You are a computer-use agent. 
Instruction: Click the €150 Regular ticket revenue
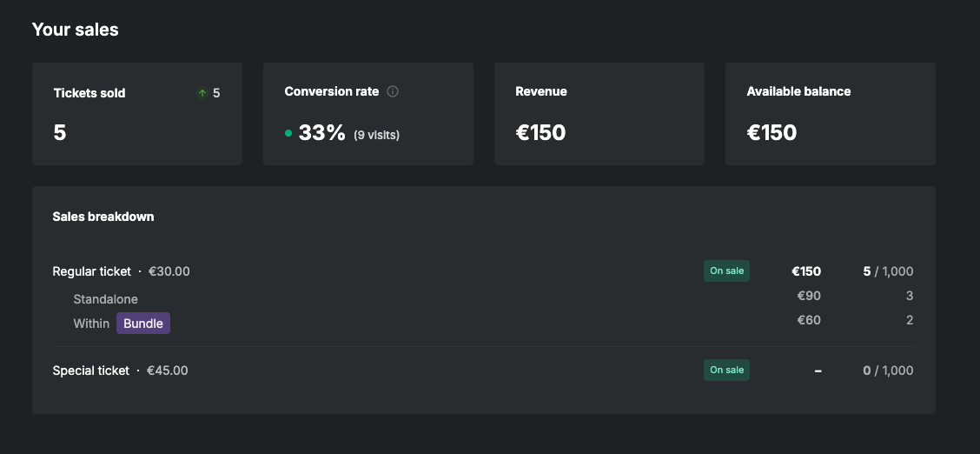[x=806, y=271]
